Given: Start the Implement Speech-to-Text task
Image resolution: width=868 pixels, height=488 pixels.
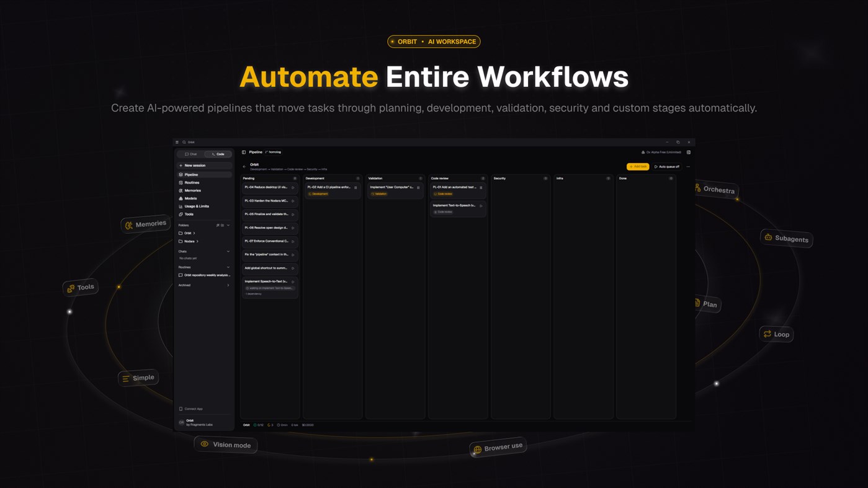Looking at the screenshot, I should tap(293, 282).
